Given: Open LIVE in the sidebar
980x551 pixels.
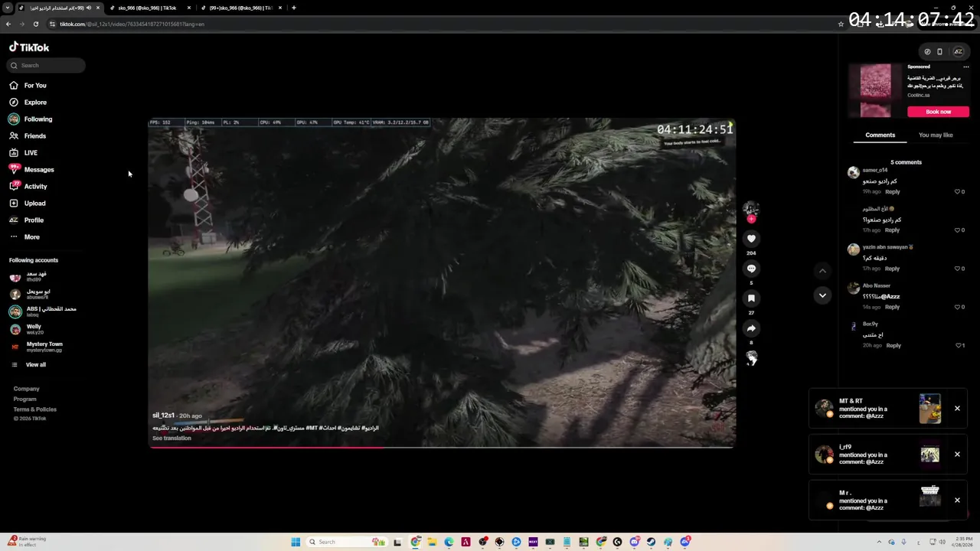Looking at the screenshot, I should click(23, 153).
